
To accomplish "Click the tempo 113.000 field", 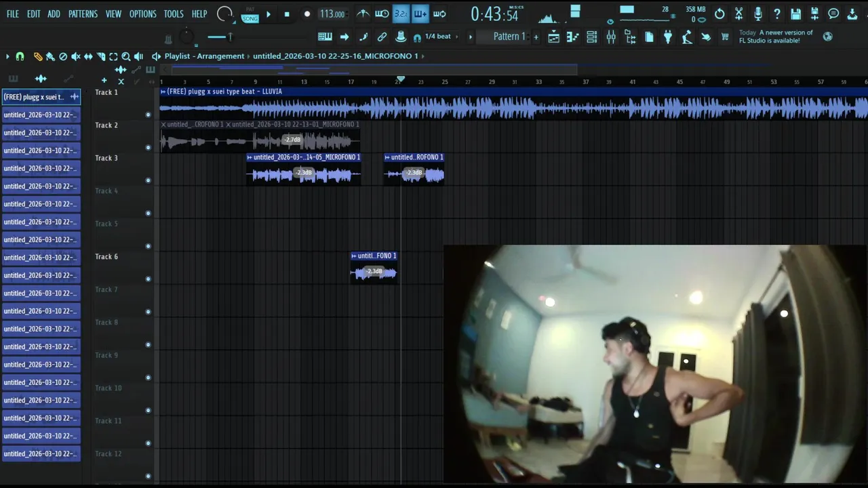I will point(332,14).
